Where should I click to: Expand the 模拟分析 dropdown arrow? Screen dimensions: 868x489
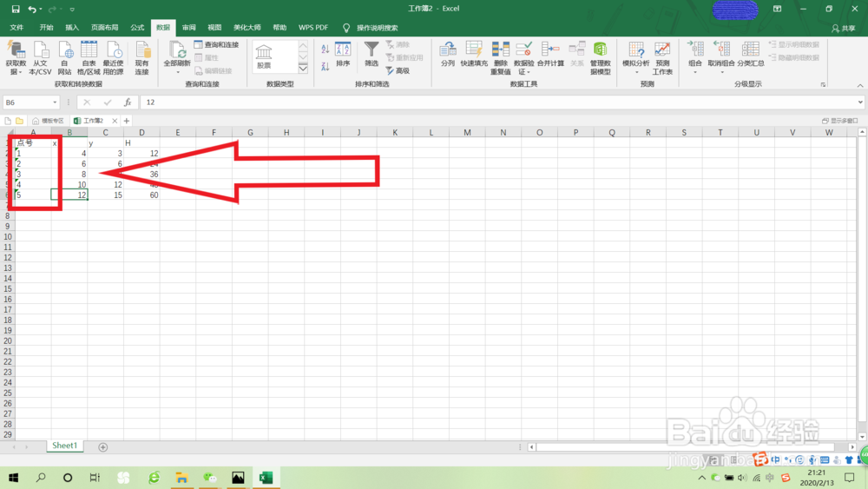pos(636,72)
